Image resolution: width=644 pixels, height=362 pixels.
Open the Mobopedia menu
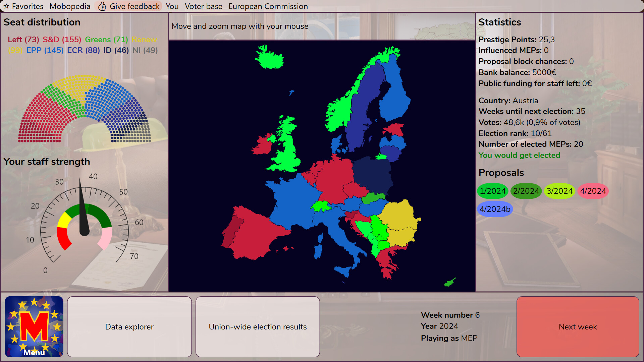pos(70,6)
